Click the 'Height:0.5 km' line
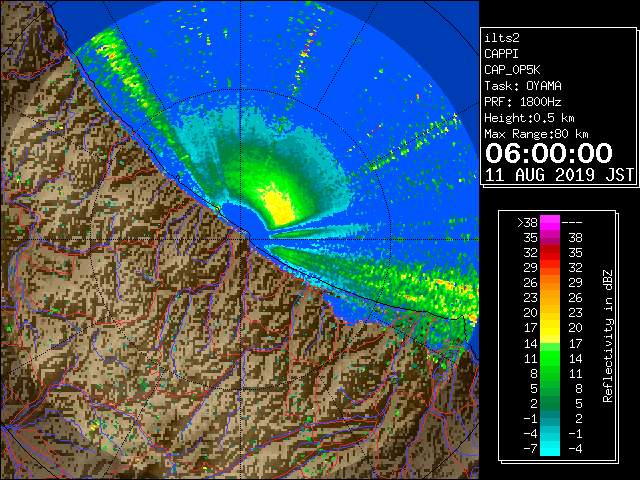640x480 pixels. click(529, 118)
